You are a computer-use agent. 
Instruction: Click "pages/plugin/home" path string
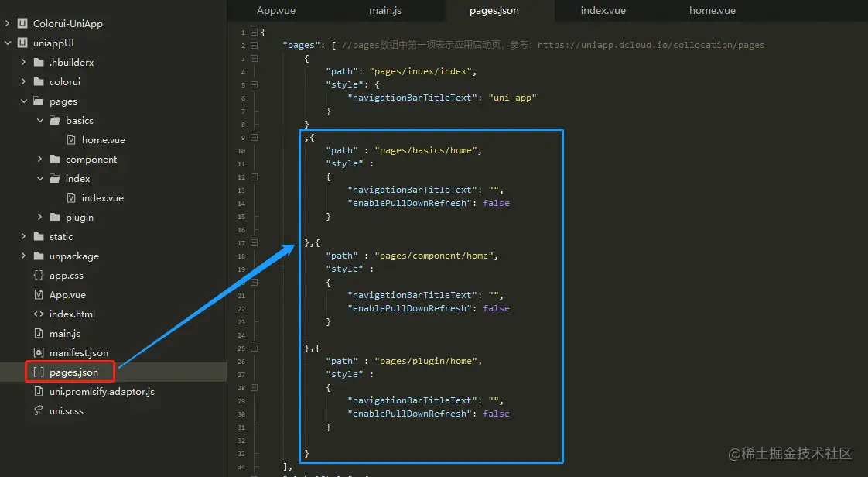tap(425, 361)
